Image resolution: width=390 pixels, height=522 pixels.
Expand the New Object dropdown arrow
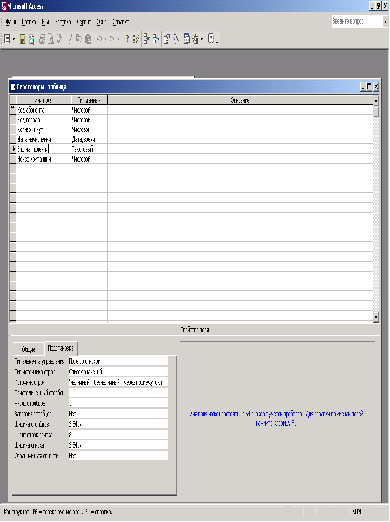(x=202, y=39)
